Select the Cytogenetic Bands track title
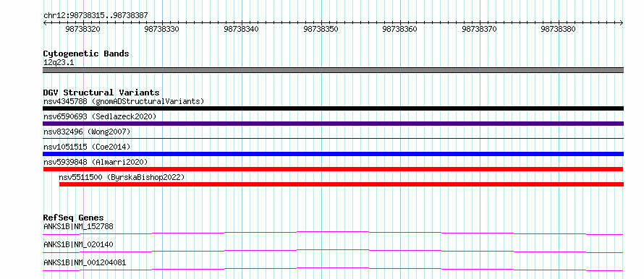The image size is (644, 279). [86, 53]
